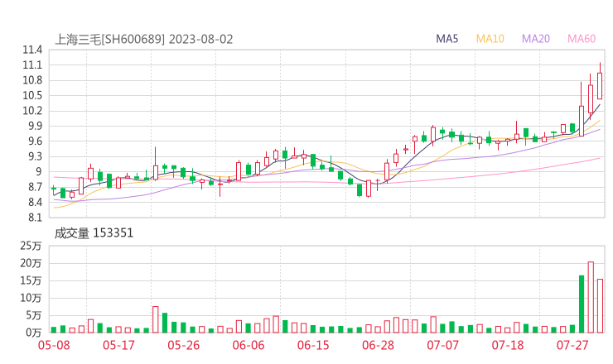Click the 9.9 price axis label
Image resolution: width=613 pixels, height=364 pixels.
[35, 126]
